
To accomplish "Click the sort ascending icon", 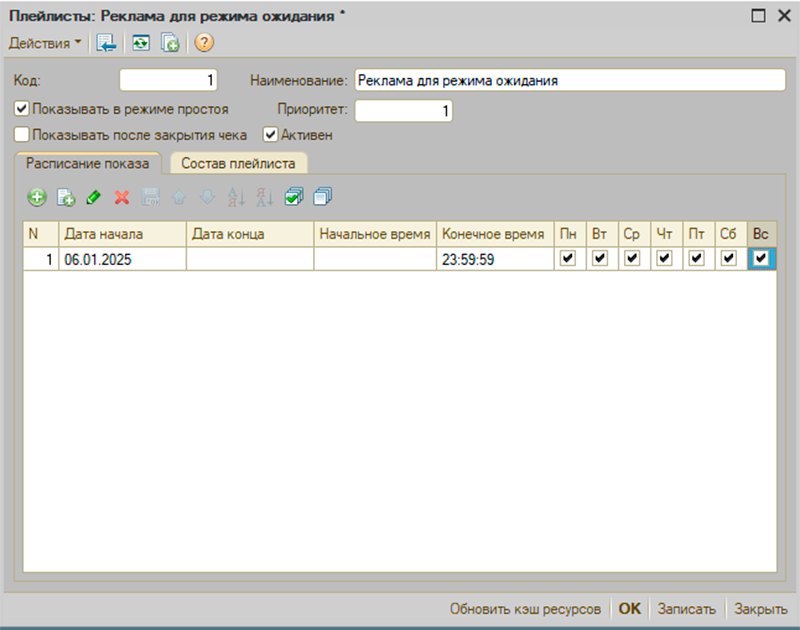I will 236,197.
